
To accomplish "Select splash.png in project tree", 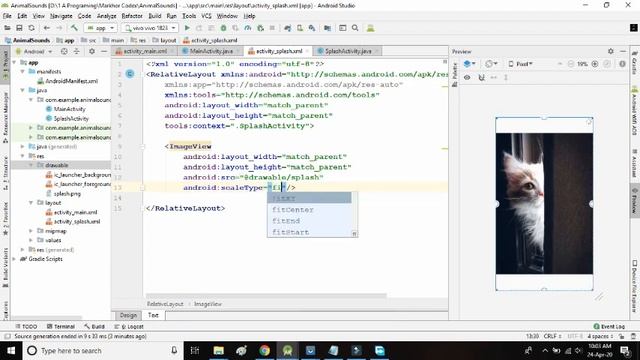I will [x=67, y=193].
